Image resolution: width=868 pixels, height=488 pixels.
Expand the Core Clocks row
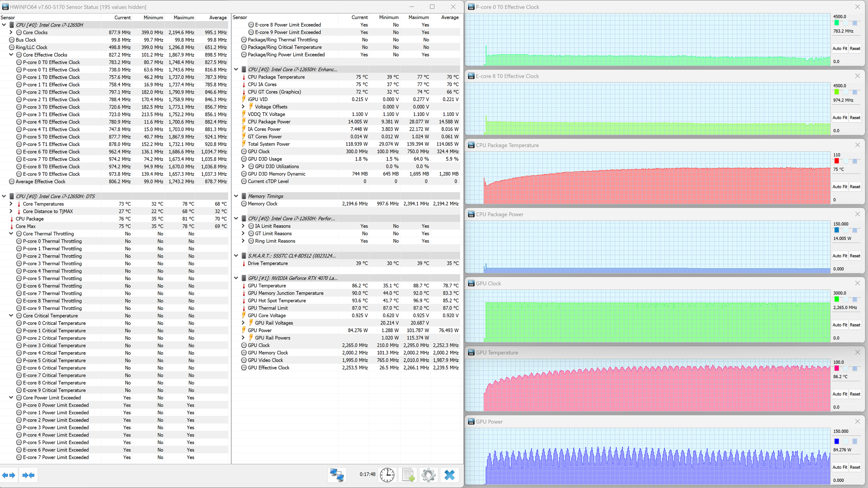[x=11, y=32]
